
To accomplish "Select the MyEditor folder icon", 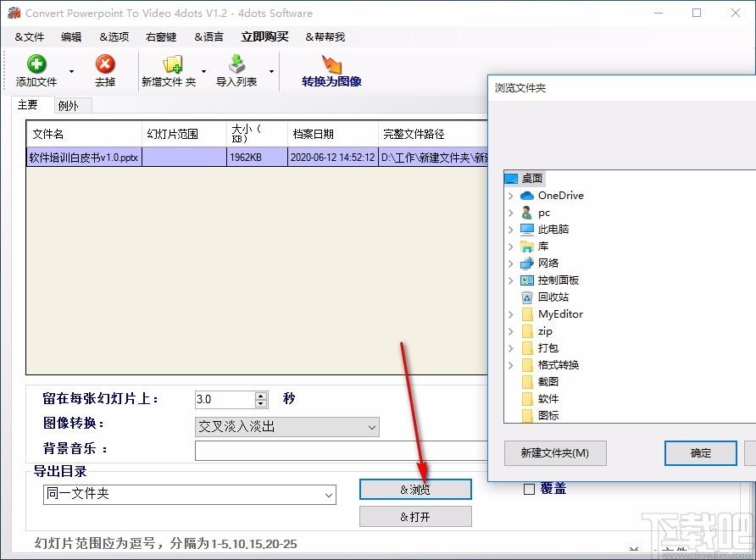I will 527,314.
